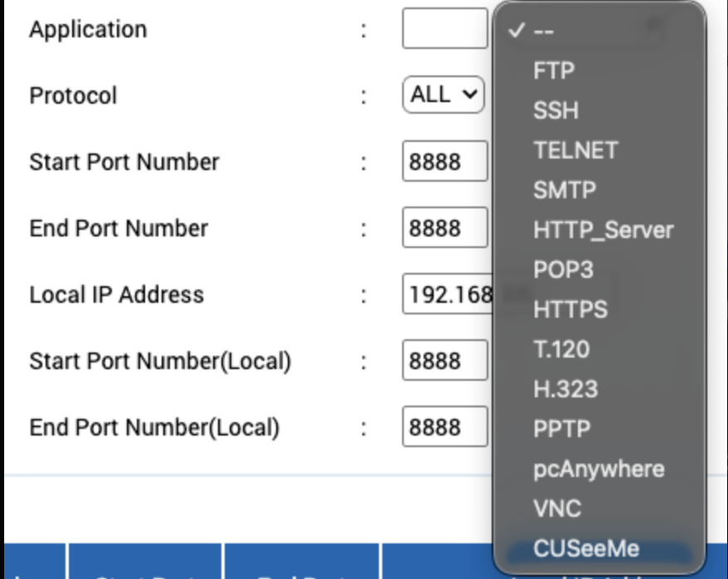Click the Start Port Number(Local) field
728x579 pixels.
point(444,361)
